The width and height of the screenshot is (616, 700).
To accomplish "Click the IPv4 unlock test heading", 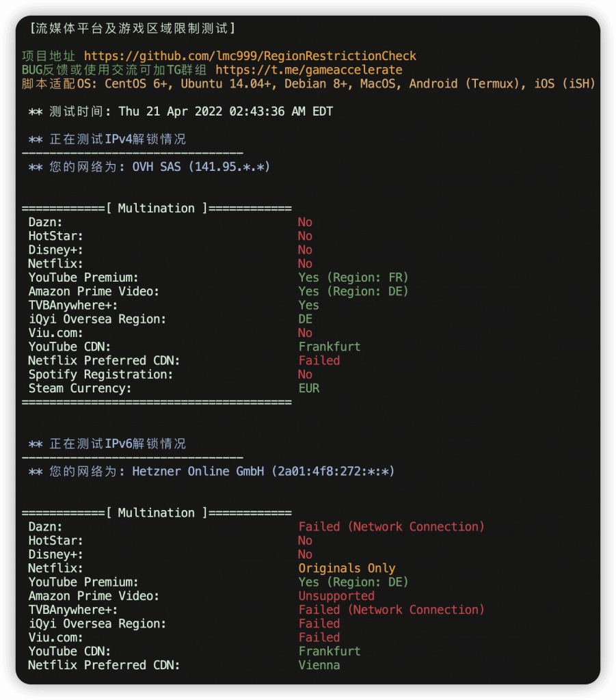I will [107, 139].
